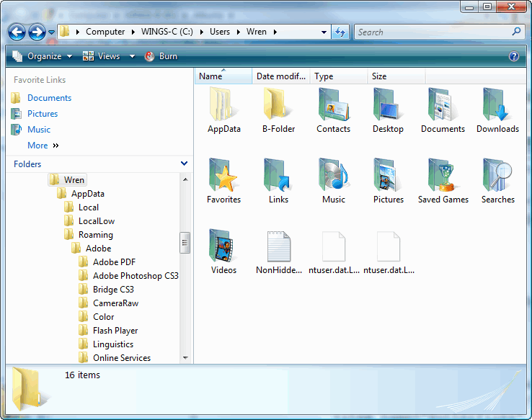Click the folder tree scroll up arrow
Viewport: 532px width, 420px height.
pos(185,179)
